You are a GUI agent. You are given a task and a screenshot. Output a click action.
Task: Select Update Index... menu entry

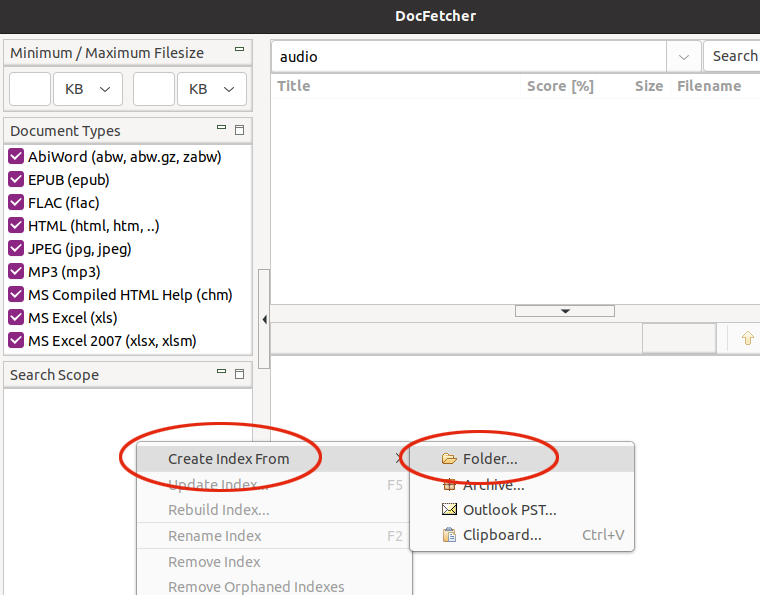point(274,485)
